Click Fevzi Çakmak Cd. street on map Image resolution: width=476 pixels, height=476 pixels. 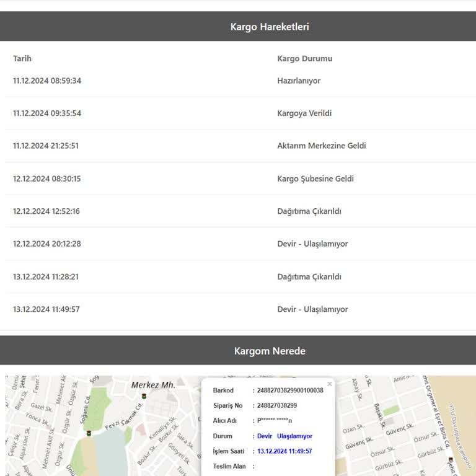click(124, 416)
